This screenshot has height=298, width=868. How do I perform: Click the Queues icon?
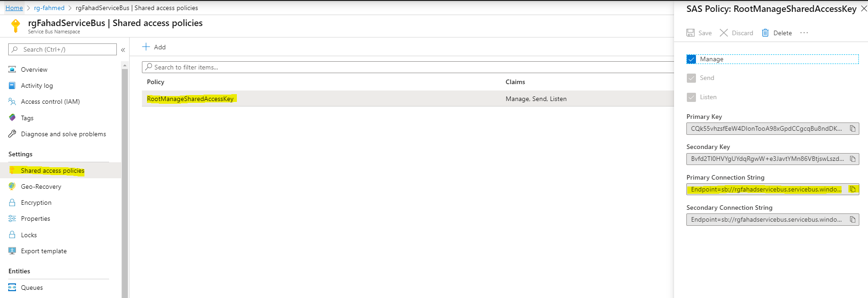click(12, 287)
